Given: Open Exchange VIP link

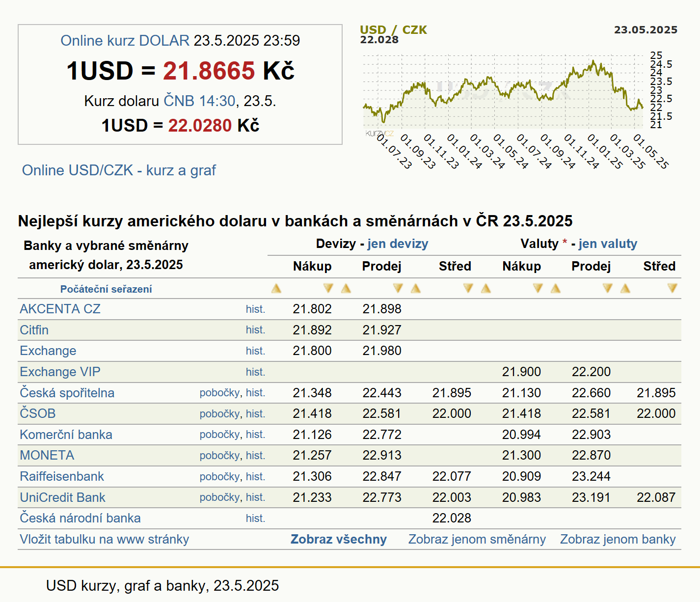Looking at the screenshot, I should tap(60, 372).
